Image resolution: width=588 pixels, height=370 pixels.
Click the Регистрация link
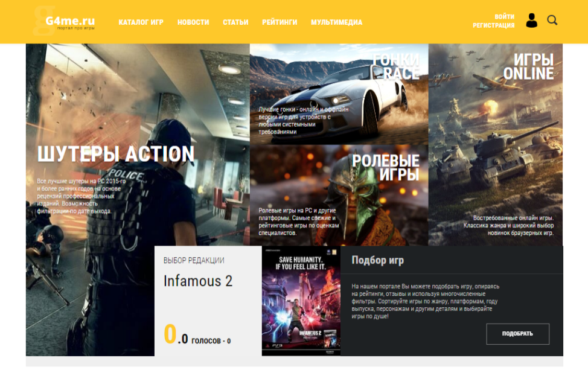click(x=493, y=25)
